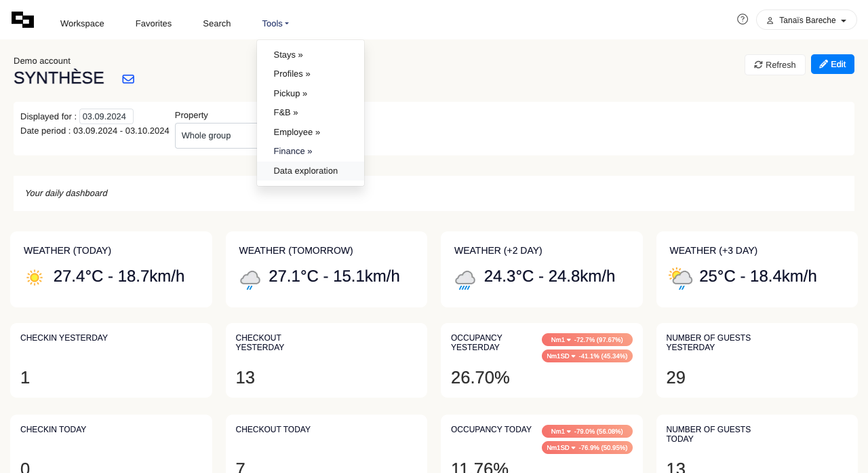The height and width of the screenshot is (473, 868).
Task: Go to the Workspace tab
Action: (82, 24)
